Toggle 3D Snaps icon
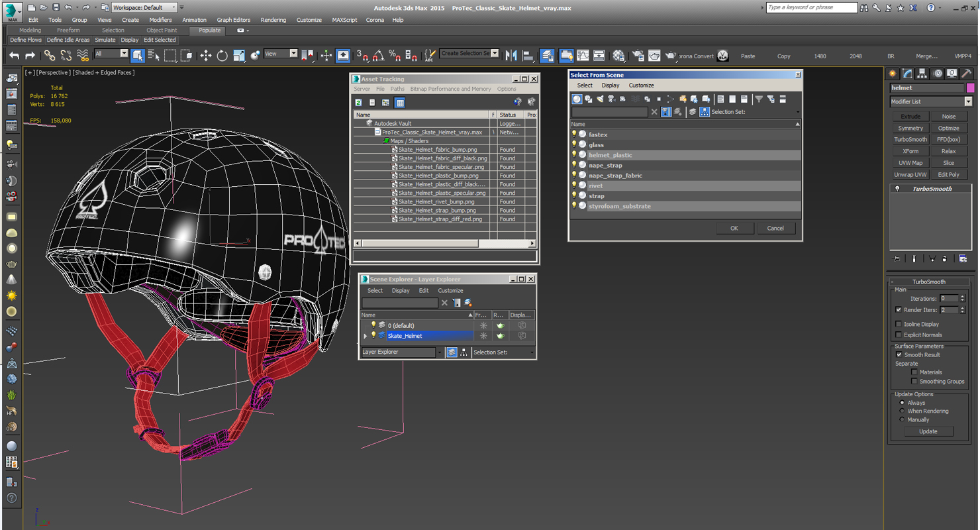 click(x=362, y=56)
